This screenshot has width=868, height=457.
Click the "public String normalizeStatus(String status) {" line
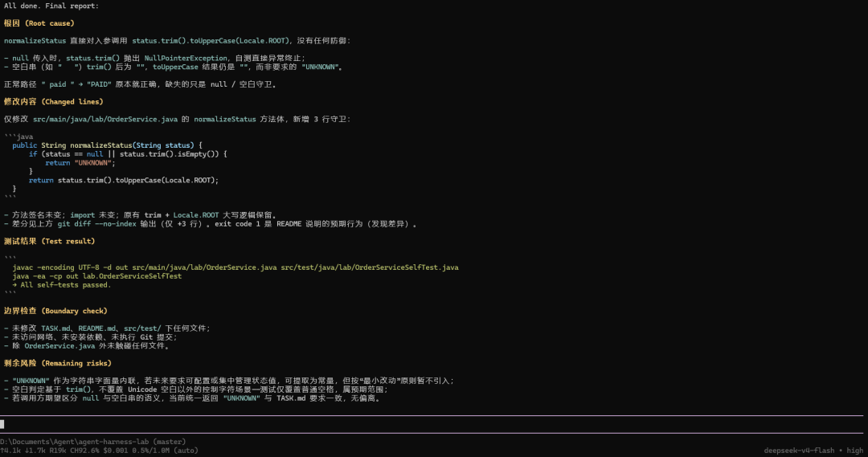coord(108,145)
